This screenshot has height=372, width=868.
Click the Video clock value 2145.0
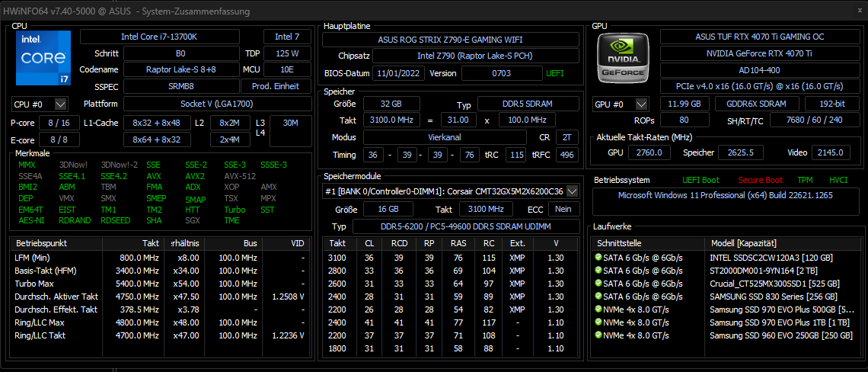(x=831, y=152)
